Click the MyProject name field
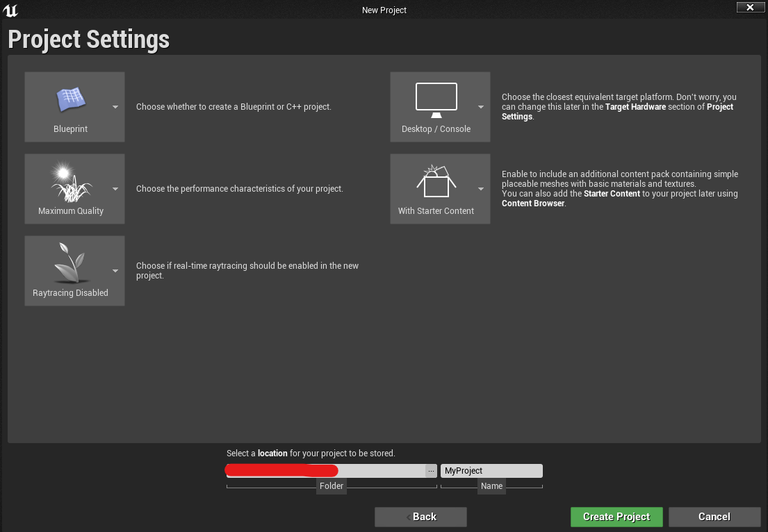 (492, 471)
